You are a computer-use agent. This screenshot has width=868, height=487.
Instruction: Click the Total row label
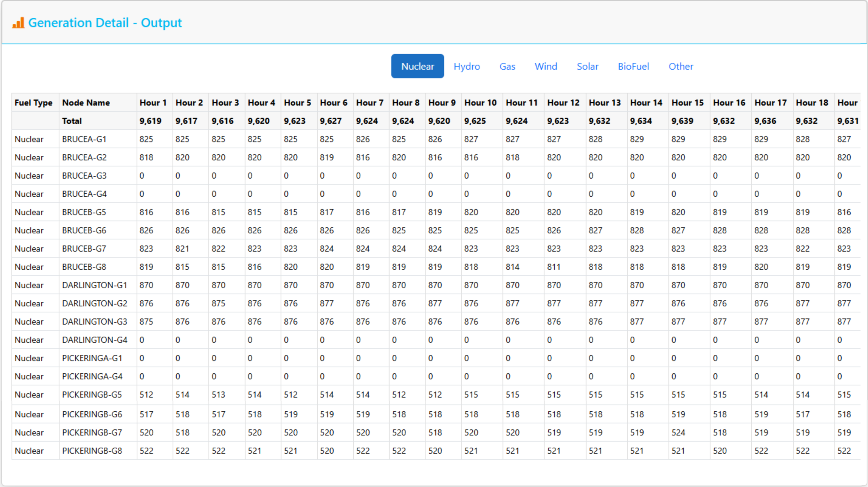[x=72, y=121]
